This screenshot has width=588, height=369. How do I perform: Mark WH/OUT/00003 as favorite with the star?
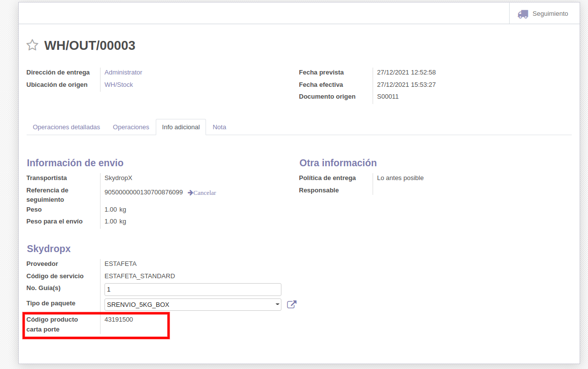click(x=33, y=45)
